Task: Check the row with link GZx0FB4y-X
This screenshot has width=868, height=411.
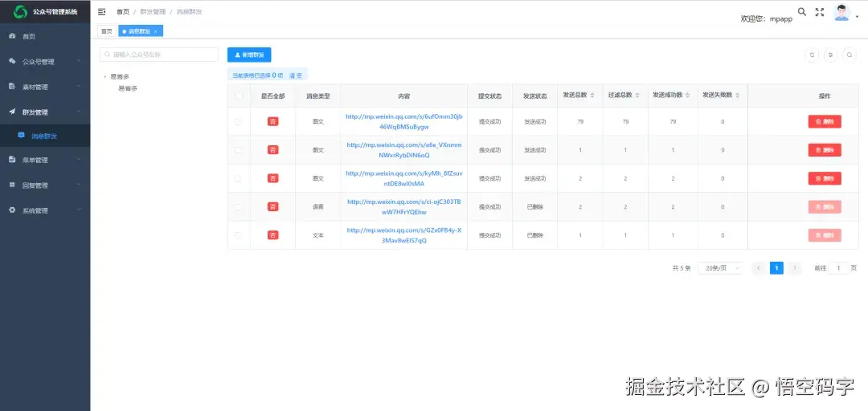Action: 239,235
